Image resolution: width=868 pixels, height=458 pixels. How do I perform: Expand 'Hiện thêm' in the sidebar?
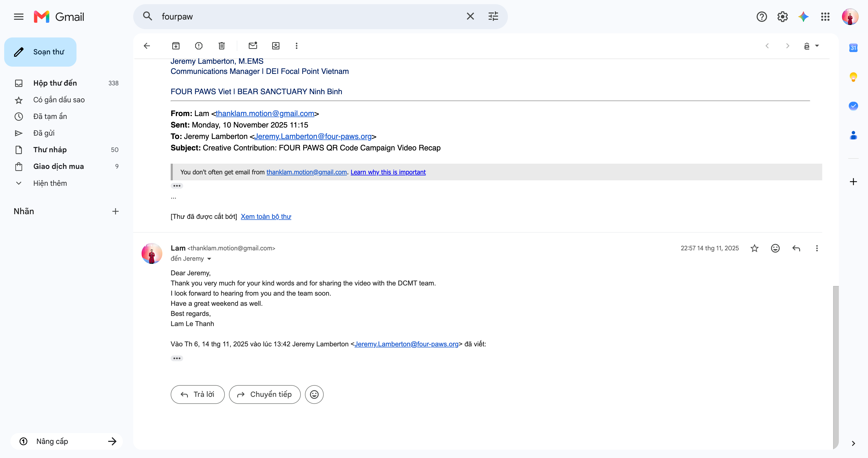[50, 183]
